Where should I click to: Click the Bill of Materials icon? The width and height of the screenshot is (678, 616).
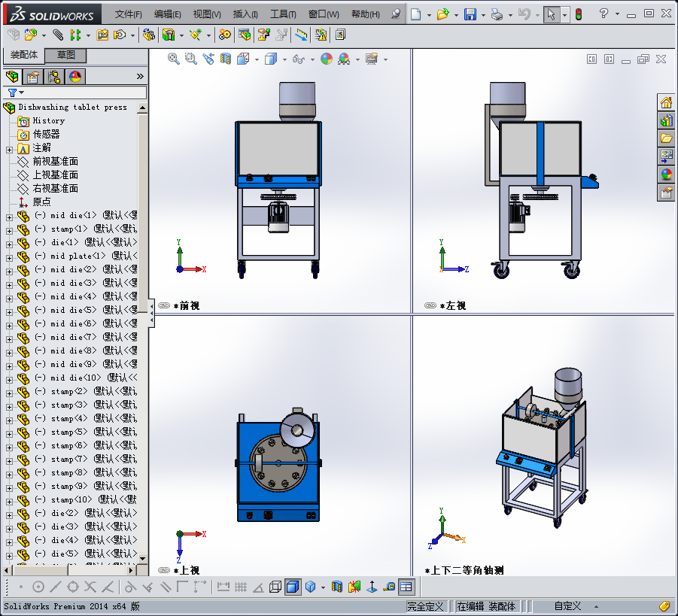click(x=245, y=35)
